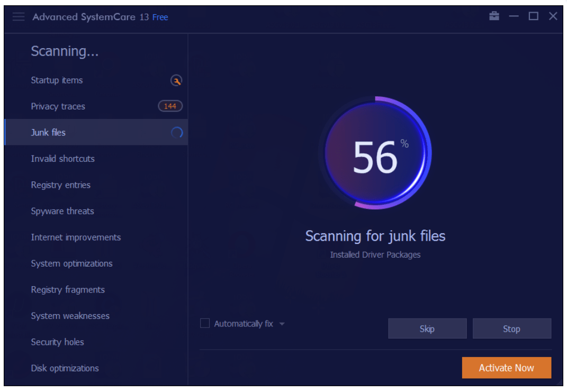
Task: Click the Startup items wrench icon
Action: click(x=176, y=80)
